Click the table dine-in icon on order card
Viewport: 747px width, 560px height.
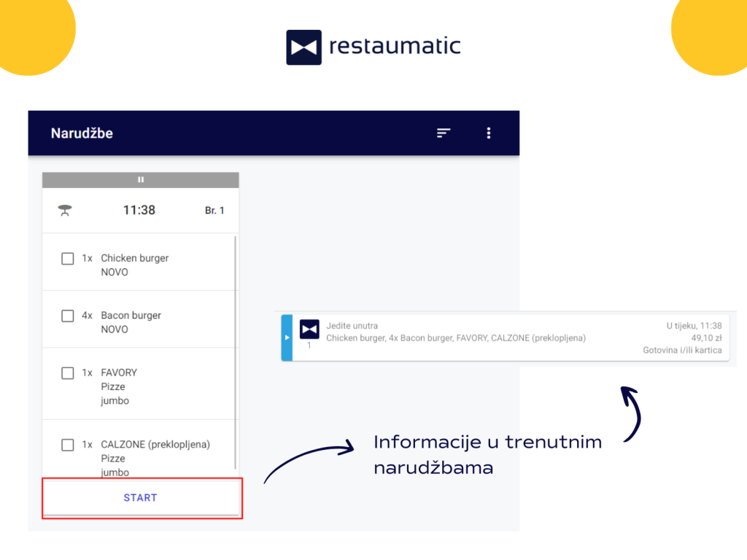tap(65, 210)
